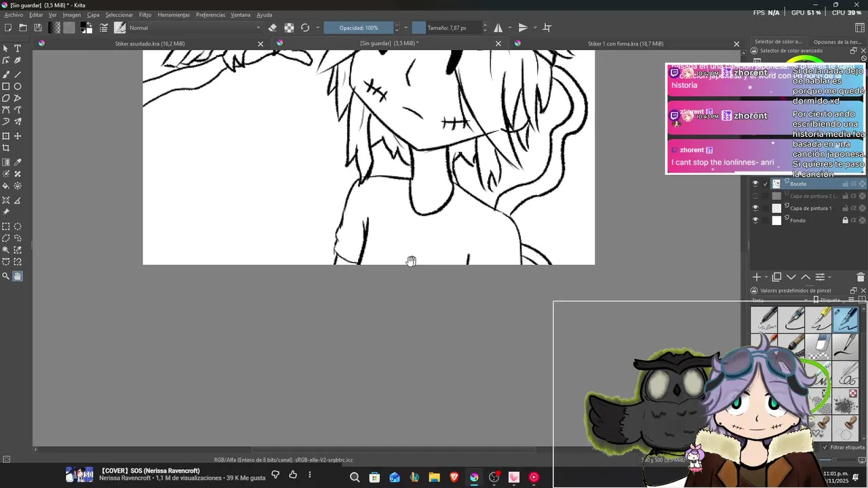This screenshot has height=488, width=868.
Task: Move layer up with chevron icon
Action: 806,277
